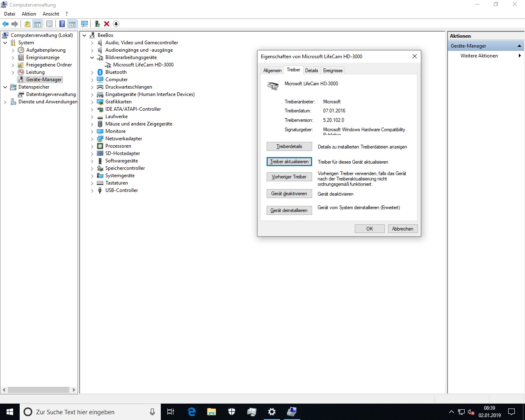Open the Settings gear in taskbar
This screenshot has width=525, height=420.
[272, 412]
